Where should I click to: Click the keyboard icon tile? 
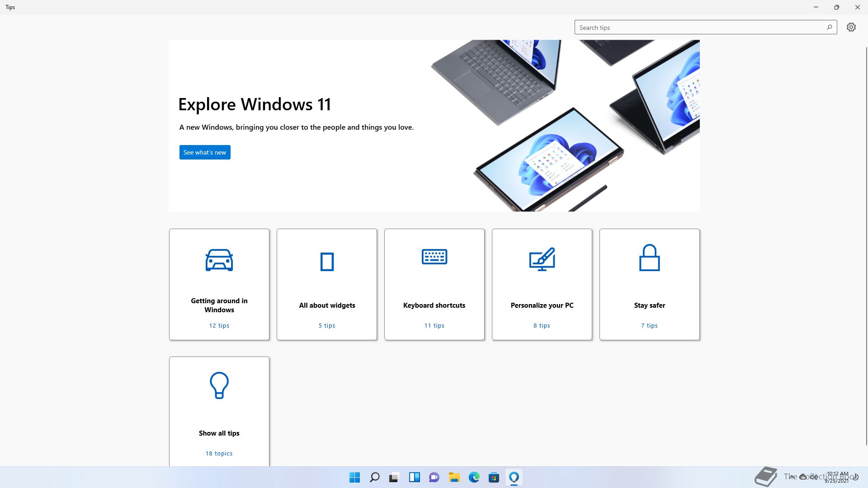(x=434, y=257)
